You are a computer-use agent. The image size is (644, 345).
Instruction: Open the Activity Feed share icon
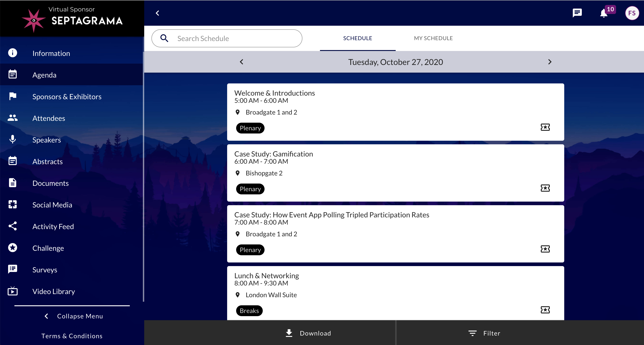pos(12,226)
